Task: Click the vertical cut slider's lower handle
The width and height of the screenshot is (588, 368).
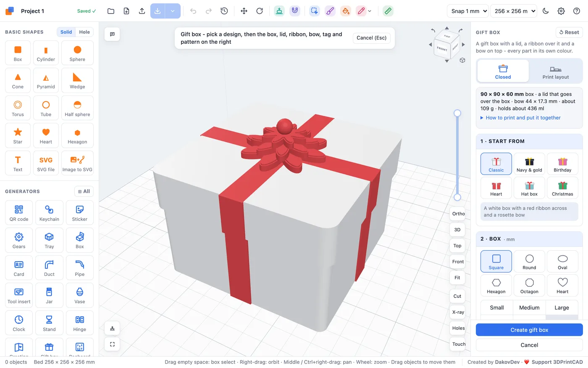Action: 457,197
